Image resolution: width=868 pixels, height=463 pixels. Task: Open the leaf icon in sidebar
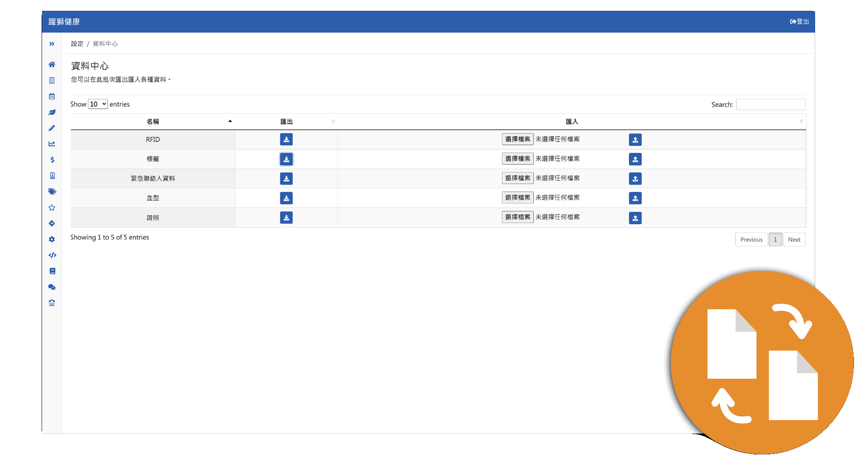(52, 112)
